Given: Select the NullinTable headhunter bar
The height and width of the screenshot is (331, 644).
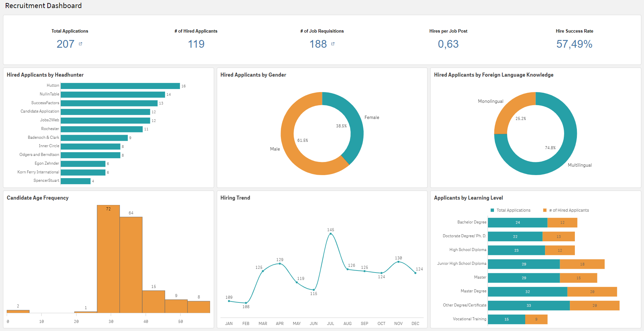Looking at the screenshot, I should 113,95.
